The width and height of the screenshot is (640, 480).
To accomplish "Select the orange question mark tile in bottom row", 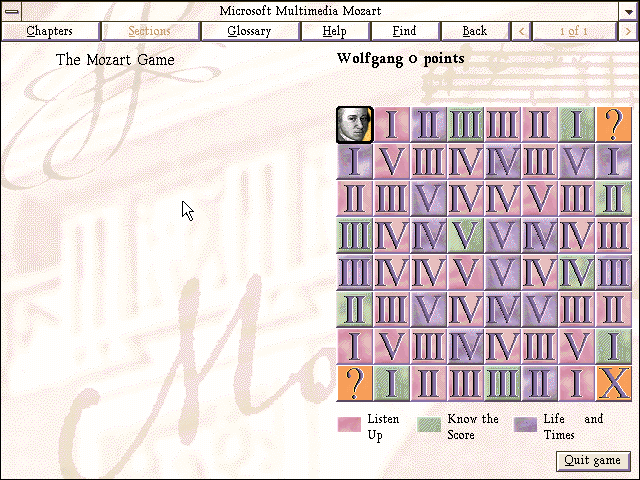I will (355, 383).
